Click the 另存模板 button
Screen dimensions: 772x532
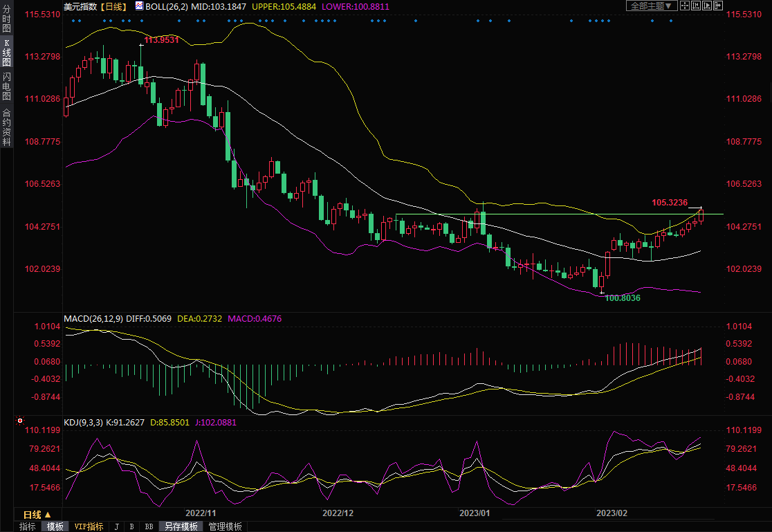click(181, 526)
